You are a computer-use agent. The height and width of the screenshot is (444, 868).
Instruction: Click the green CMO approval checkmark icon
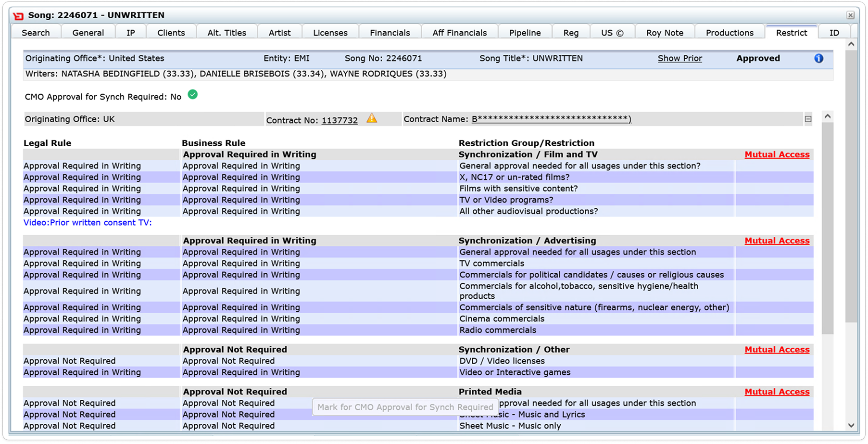pyautogui.click(x=193, y=94)
